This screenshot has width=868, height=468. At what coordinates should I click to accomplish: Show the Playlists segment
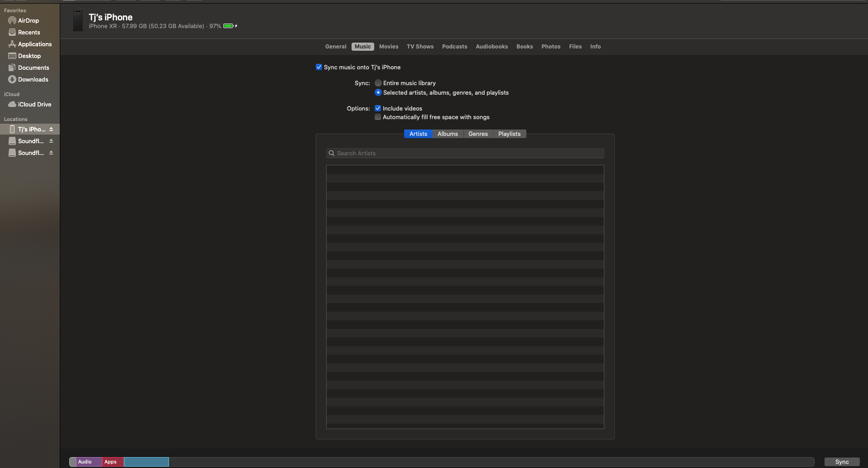(x=509, y=134)
